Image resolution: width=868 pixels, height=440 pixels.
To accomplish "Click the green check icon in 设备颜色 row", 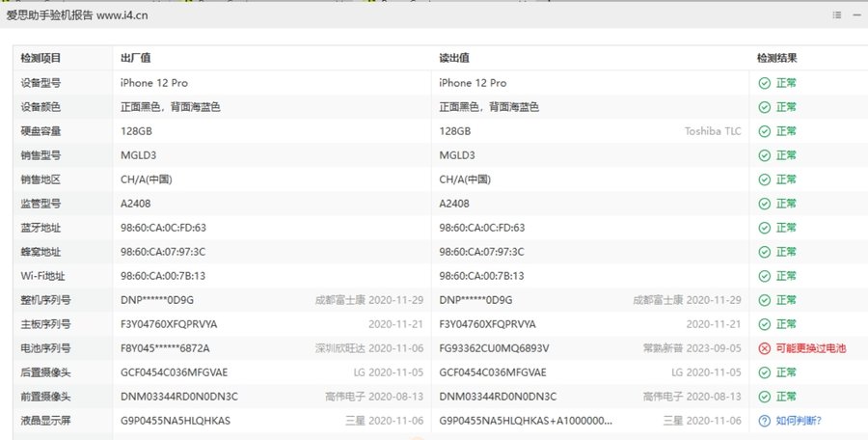I will coord(765,107).
